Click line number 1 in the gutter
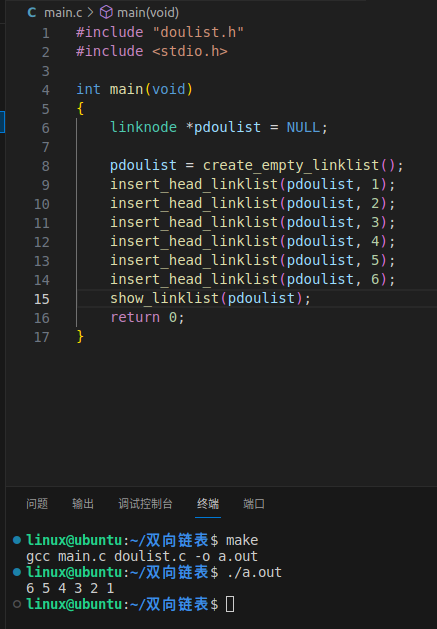 (x=46, y=33)
